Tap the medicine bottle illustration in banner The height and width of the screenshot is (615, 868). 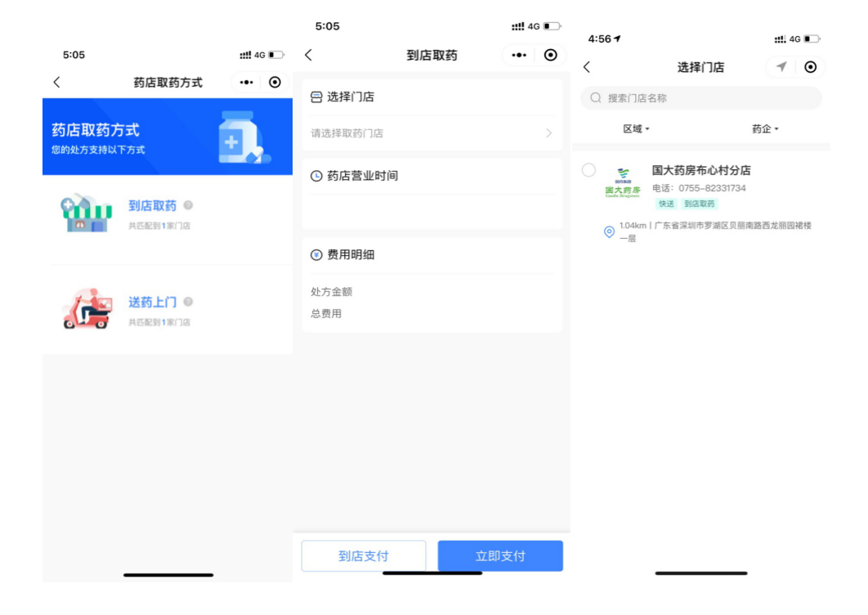pos(243,137)
